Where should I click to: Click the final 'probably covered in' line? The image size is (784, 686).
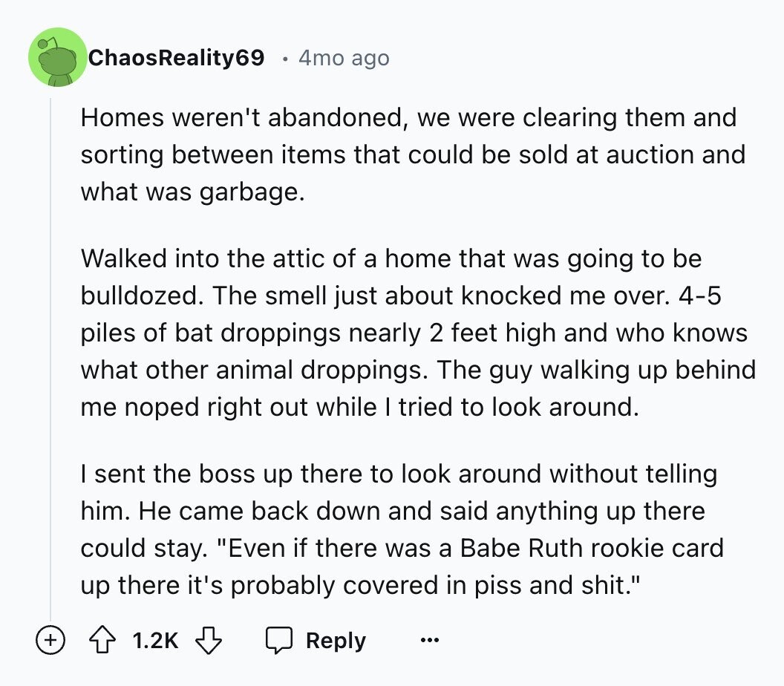coord(359,585)
